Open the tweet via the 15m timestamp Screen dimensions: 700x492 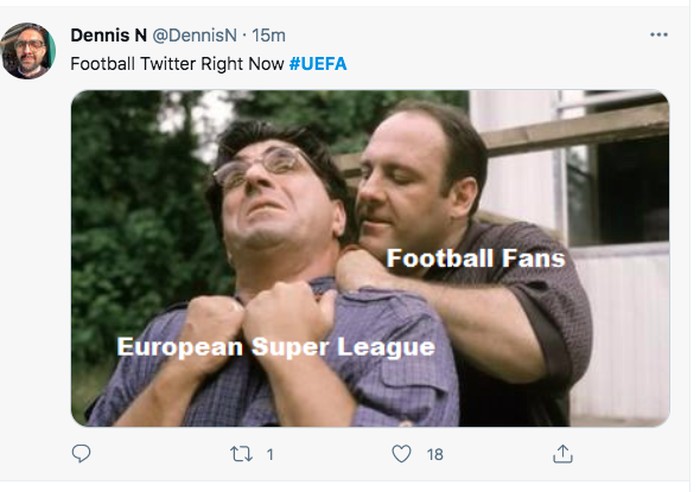(268, 35)
